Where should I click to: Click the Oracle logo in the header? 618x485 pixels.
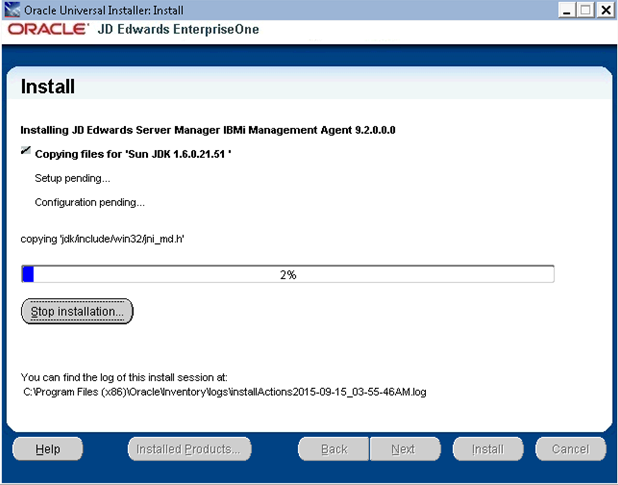point(48,29)
